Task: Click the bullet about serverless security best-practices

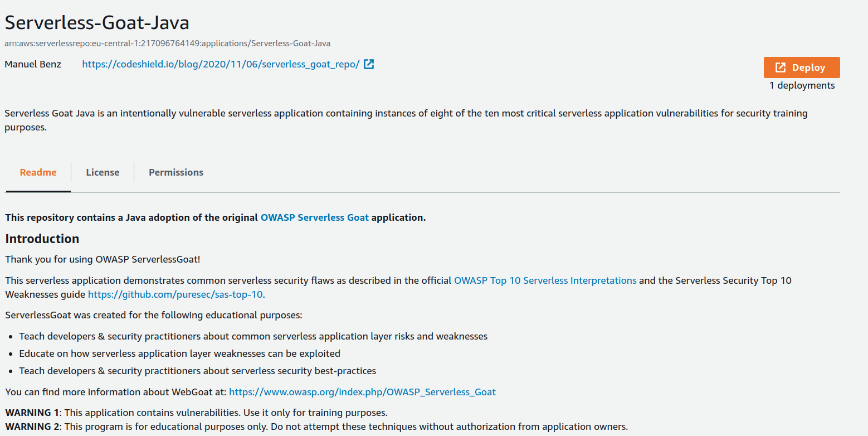Action: point(198,370)
